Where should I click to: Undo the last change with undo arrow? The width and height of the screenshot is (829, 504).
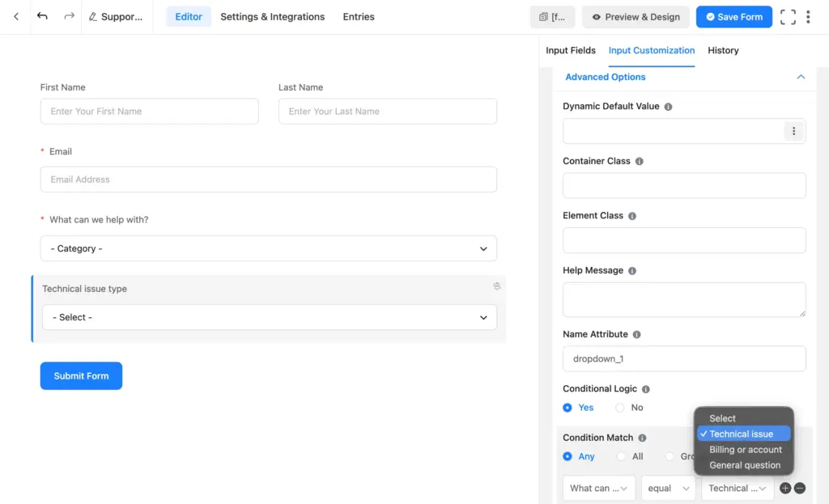click(x=42, y=16)
